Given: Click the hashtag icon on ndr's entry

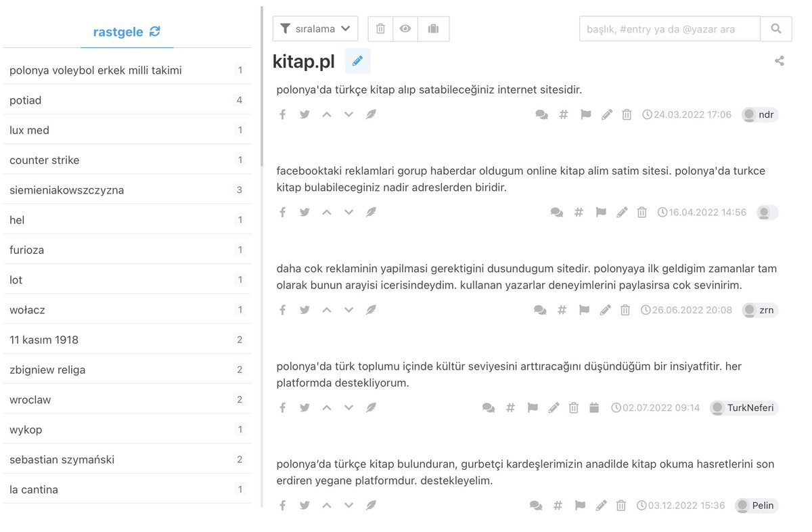Looking at the screenshot, I should click(x=563, y=115).
